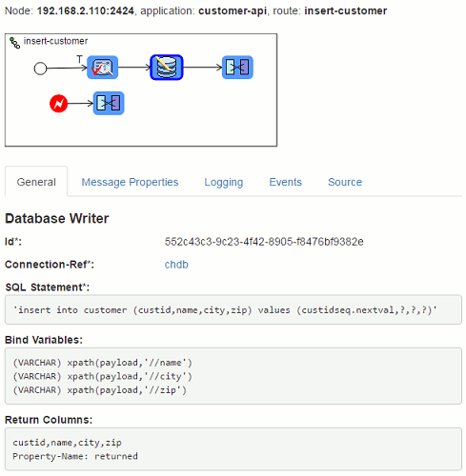
Task: Click the Bind Variables code box
Action: click(233, 376)
